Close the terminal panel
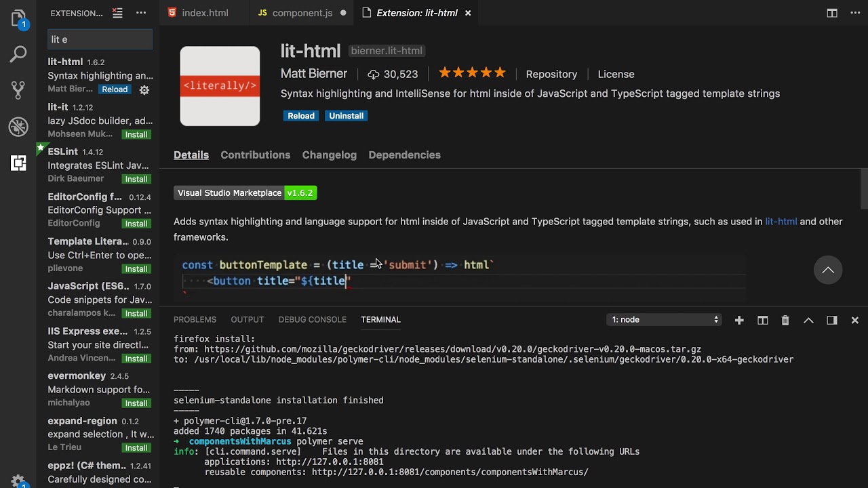868x488 pixels. click(855, 320)
